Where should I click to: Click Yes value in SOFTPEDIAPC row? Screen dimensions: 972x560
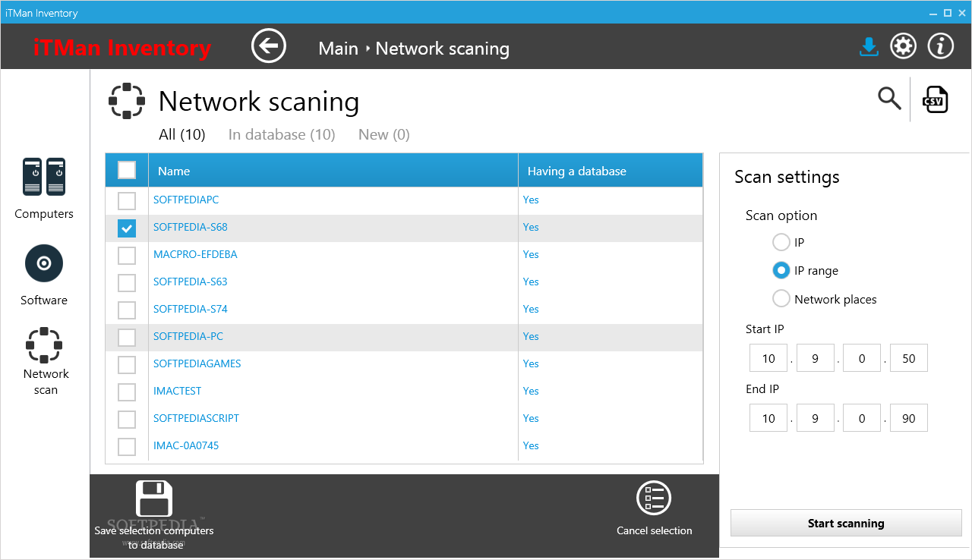coord(531,200)
